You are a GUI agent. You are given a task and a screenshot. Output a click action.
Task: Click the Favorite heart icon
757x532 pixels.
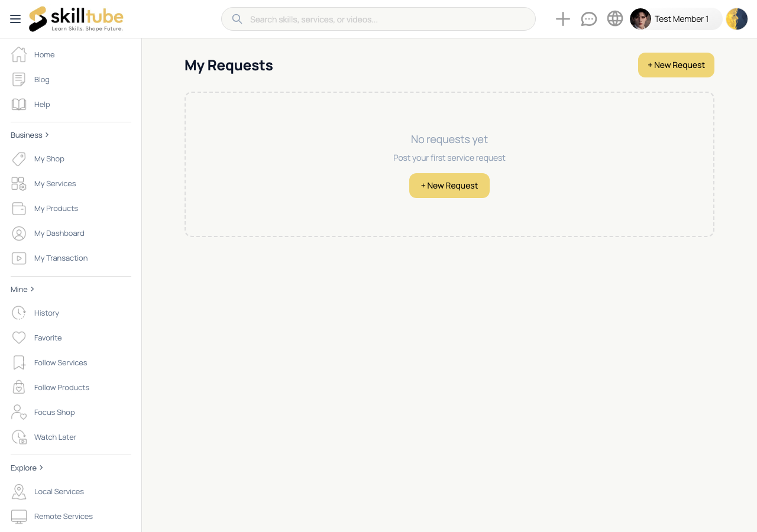pos(19,338)
